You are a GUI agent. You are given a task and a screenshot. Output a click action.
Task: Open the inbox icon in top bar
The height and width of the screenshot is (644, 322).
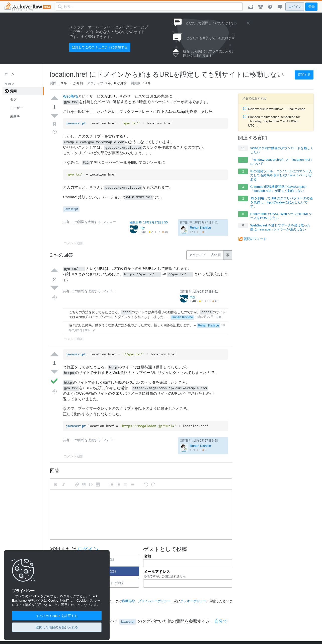[x=251, y=7]
